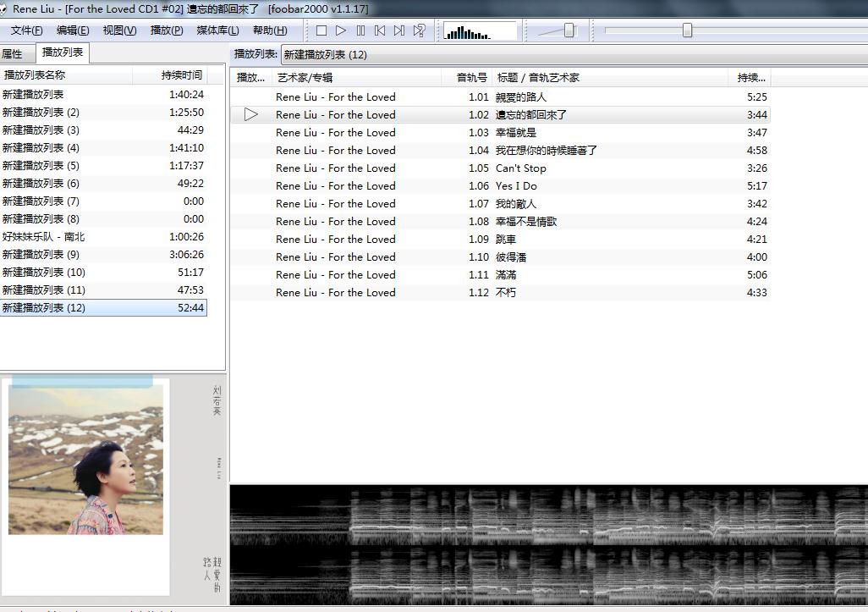The width and height of the screenshot is (868, 612).
Task: Adjust the volume slider
Action: pos(569,30)
